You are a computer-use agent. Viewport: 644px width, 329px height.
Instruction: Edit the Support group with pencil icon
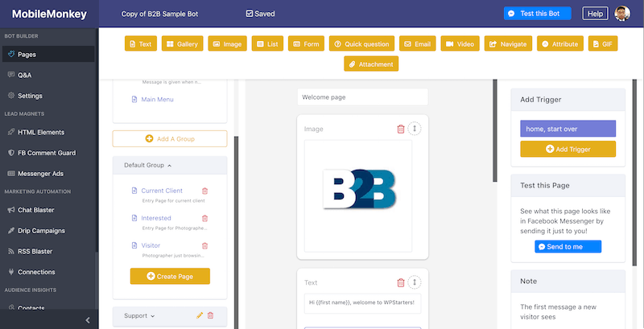coord(200,316)
